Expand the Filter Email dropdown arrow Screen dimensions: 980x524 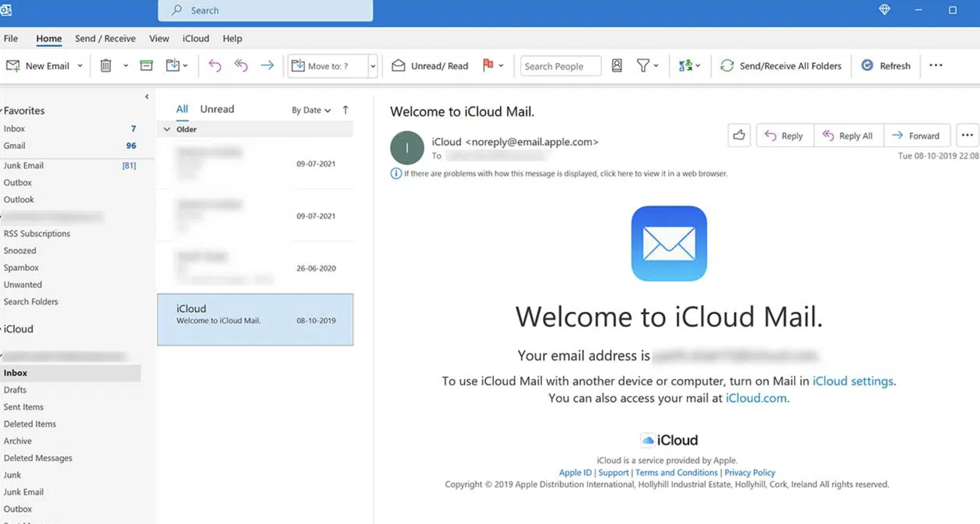point(656,66)
